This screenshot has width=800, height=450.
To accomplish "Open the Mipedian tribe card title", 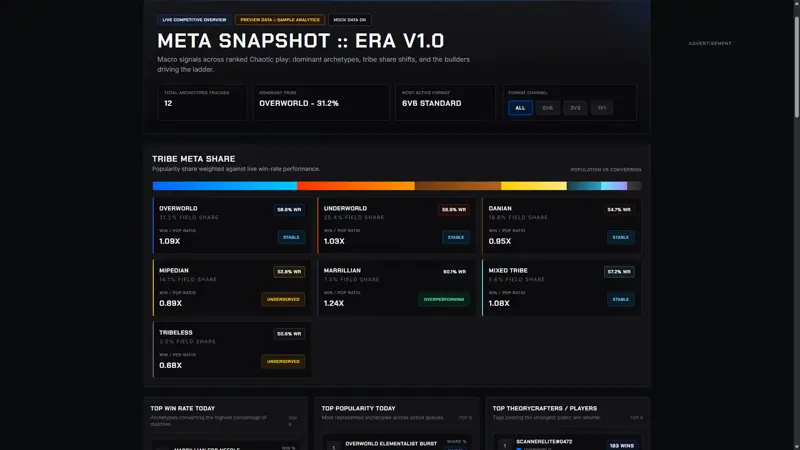I will pos(174,270).
